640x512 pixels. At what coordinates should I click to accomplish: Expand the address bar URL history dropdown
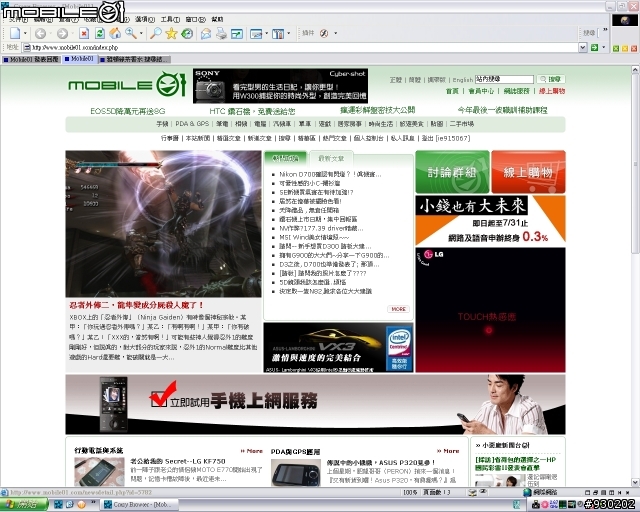[x=583, y=48]
